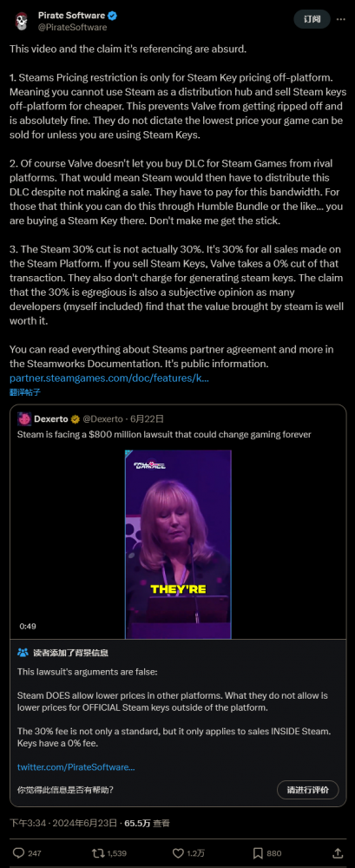Open Dexerto avatar in quoted tweet
Screen dimensions: 355x868
pyautogui.click(x=23, y=419)
